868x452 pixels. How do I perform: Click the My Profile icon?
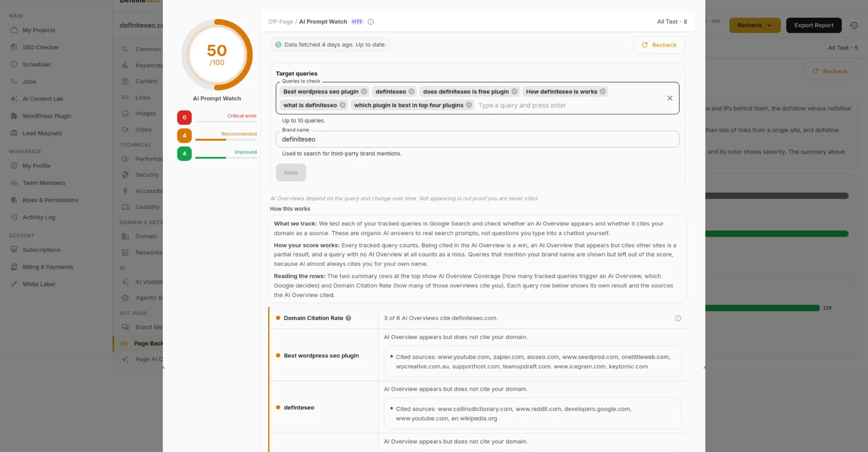14,165
